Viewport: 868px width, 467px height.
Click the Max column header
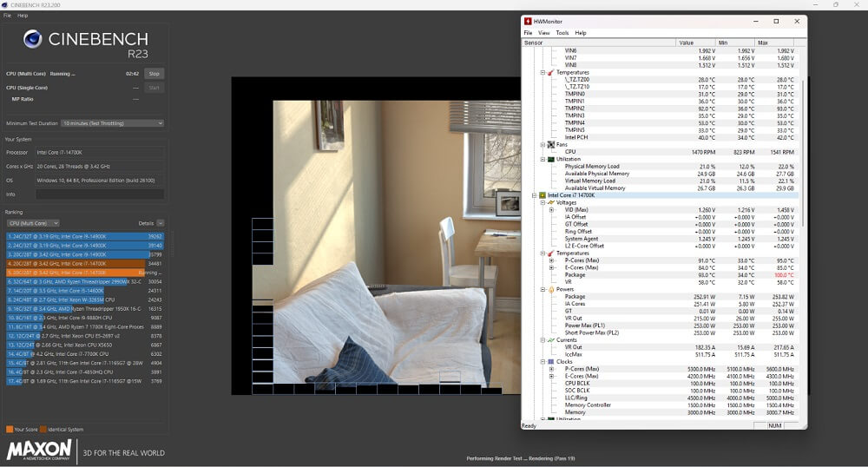pyautogui.click(x=762, y=43)
